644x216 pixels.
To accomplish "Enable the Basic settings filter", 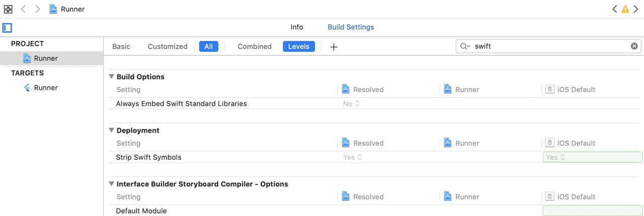I will [121, 46].
